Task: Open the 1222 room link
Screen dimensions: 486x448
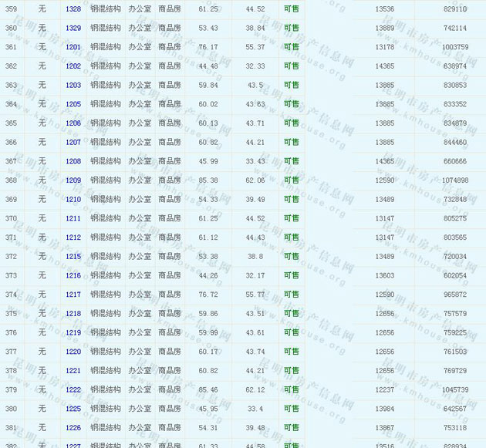Action: tap(73, 389)
